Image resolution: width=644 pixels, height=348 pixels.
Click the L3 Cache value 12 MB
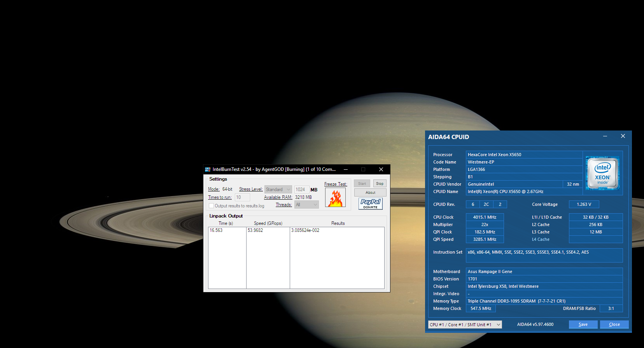tap(595, 232)
